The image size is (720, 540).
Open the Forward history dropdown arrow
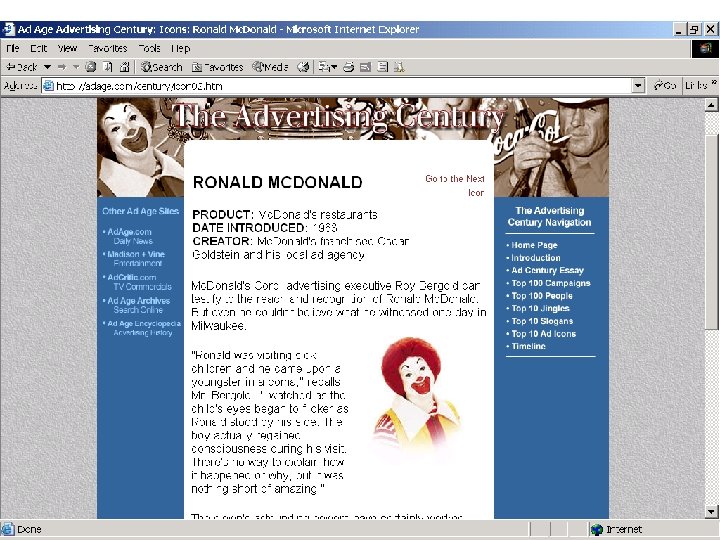[76, 67]
